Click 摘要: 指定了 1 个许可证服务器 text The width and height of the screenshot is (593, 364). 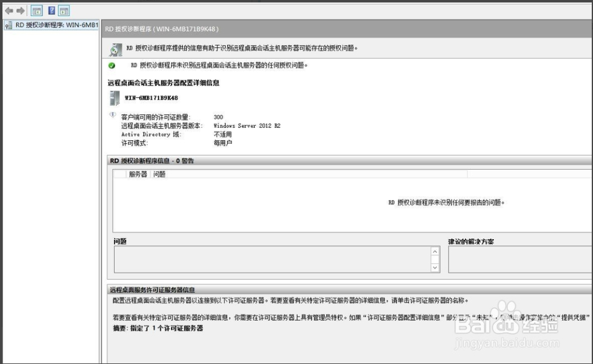[x=158, y=328]
